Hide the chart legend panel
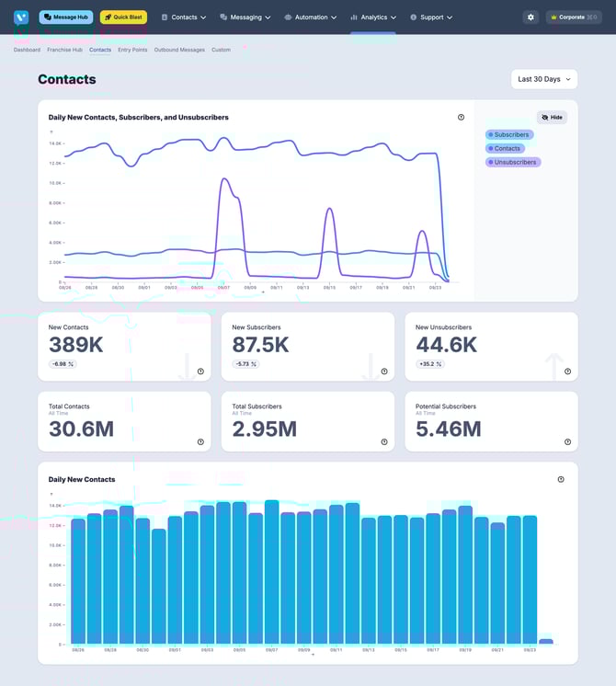616x686 pixels. click(x=552, y=118)
